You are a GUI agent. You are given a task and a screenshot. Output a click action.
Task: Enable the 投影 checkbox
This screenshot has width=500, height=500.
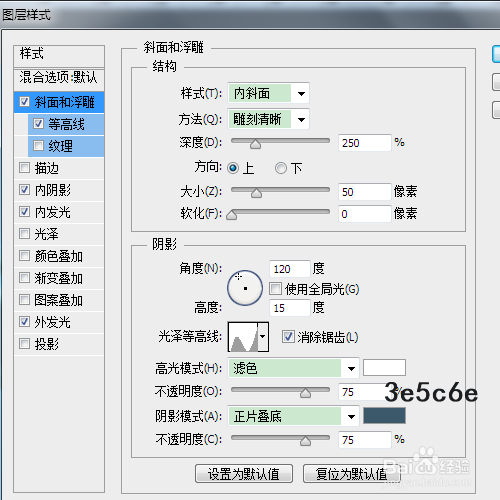pos(24,344)
